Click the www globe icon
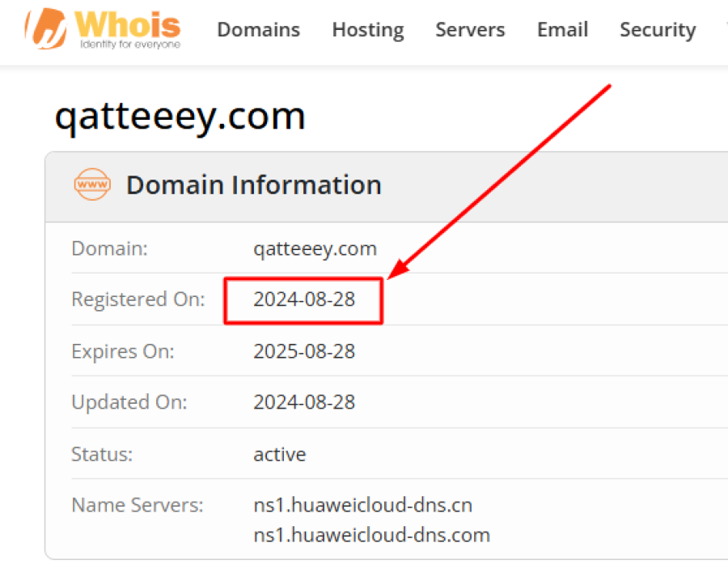Screen dimensions: 728x577 coord(91,185)
